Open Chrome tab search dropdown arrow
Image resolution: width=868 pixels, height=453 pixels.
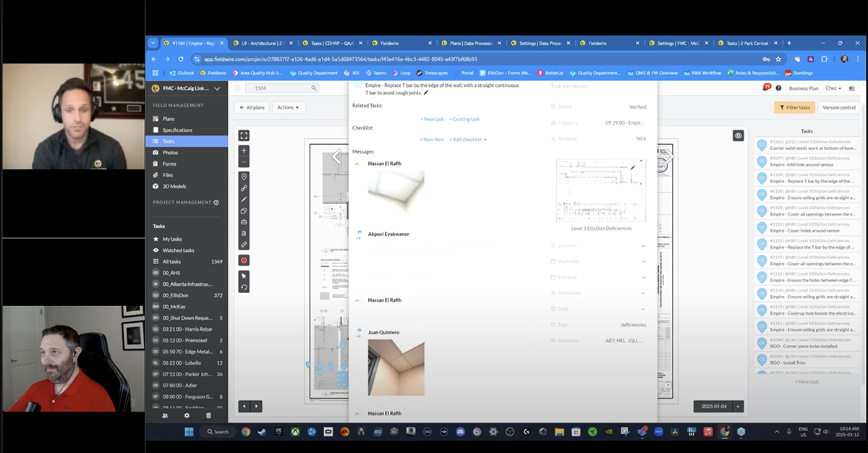click(153, 43)
